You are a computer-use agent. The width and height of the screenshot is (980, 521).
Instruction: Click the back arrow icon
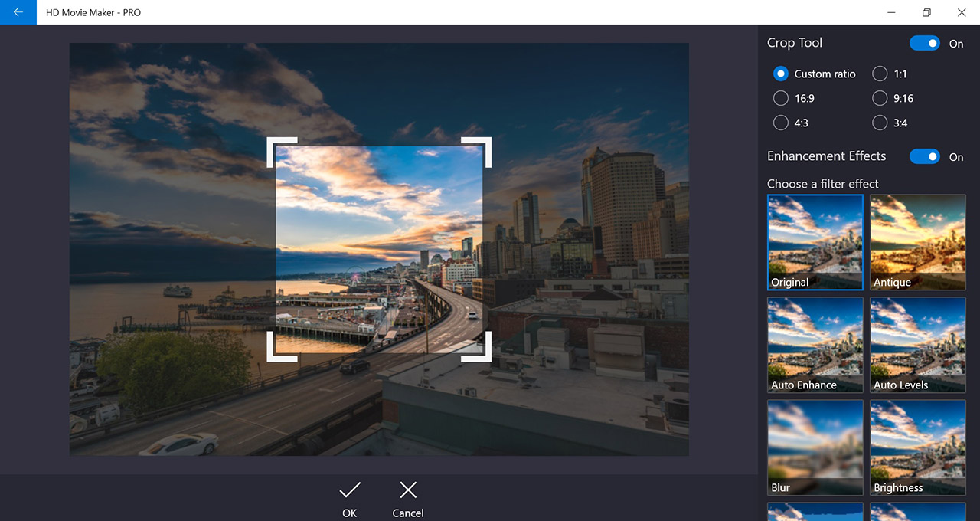point(18,12)
